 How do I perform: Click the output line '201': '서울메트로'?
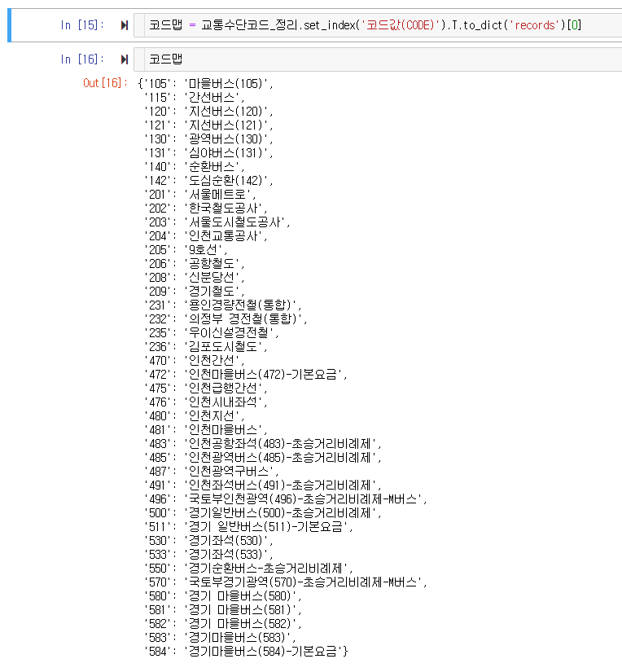pos(199,195)
